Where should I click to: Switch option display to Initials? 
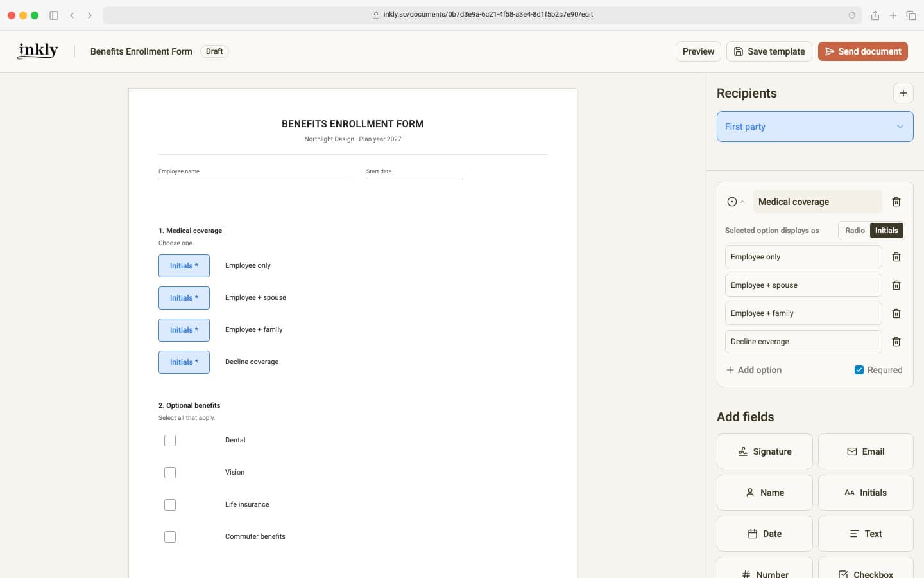pos(887,231)
